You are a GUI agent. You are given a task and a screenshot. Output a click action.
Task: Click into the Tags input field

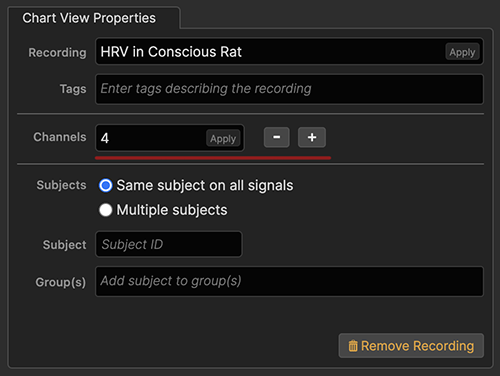pos(289,89)
